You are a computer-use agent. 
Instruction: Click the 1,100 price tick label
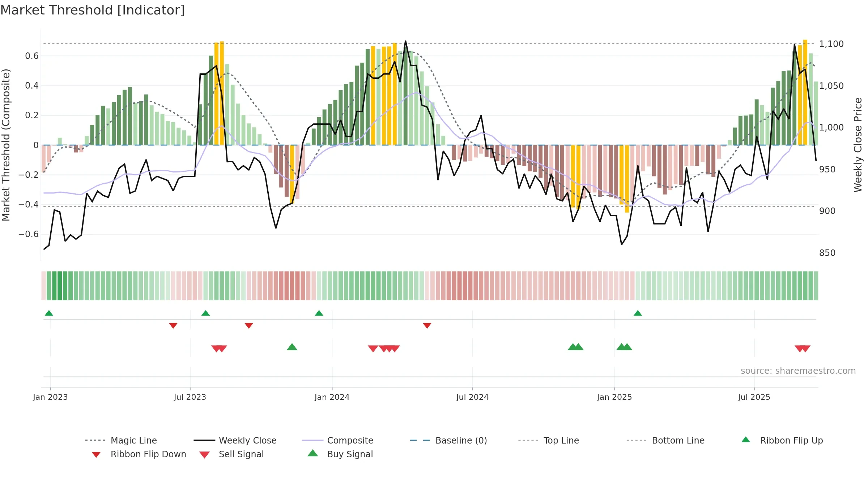[x=831, y=44]
